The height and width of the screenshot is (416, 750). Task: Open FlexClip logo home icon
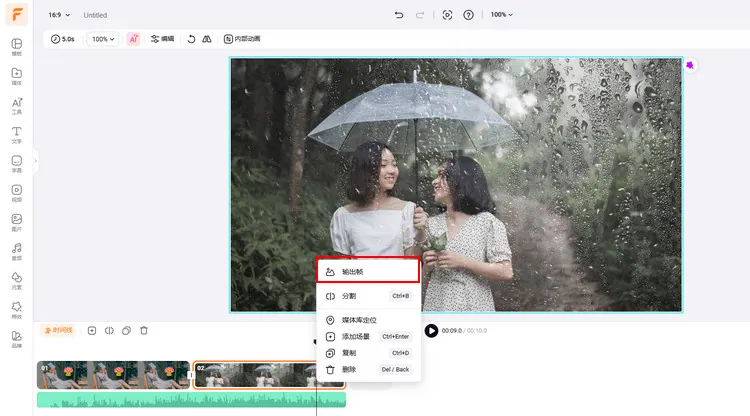coord(16,14)
